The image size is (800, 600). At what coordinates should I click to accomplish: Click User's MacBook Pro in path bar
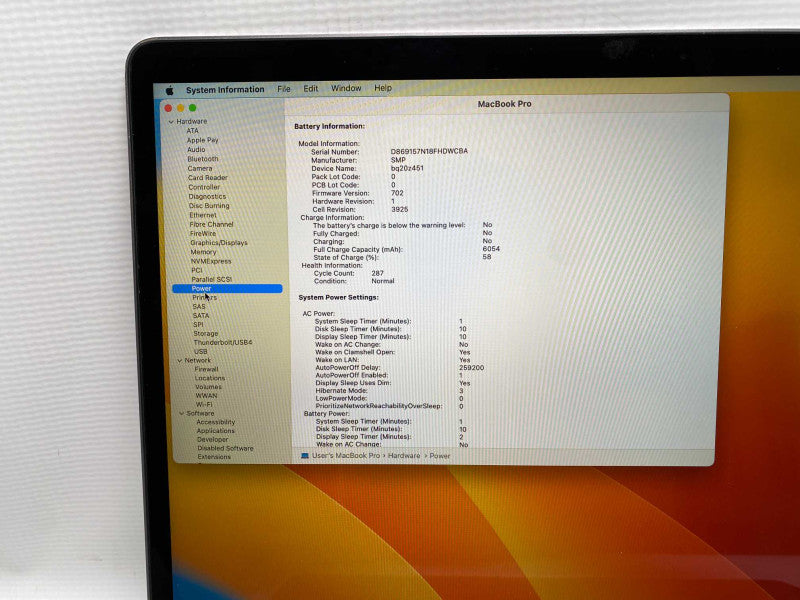point(346,456)
